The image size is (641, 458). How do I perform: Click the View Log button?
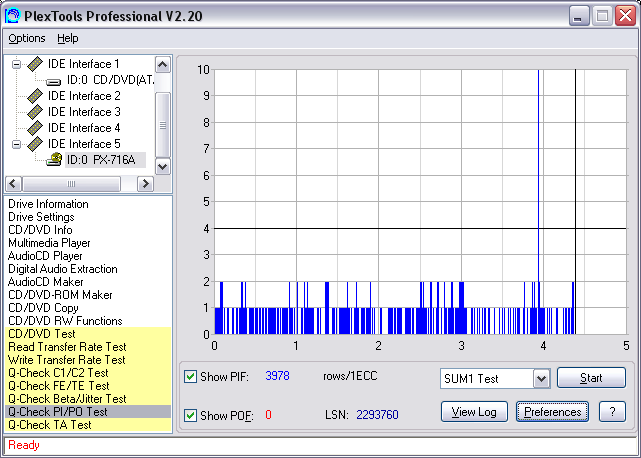(x=474, y=412)
